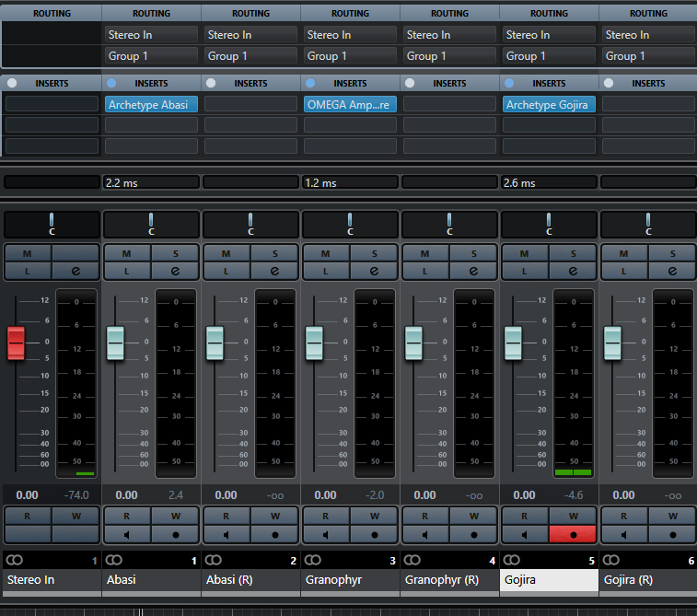The width and height of the screenshot is (697, 616).
Task: Record-enable the Granophyr channel
Action: click(374, 535)
